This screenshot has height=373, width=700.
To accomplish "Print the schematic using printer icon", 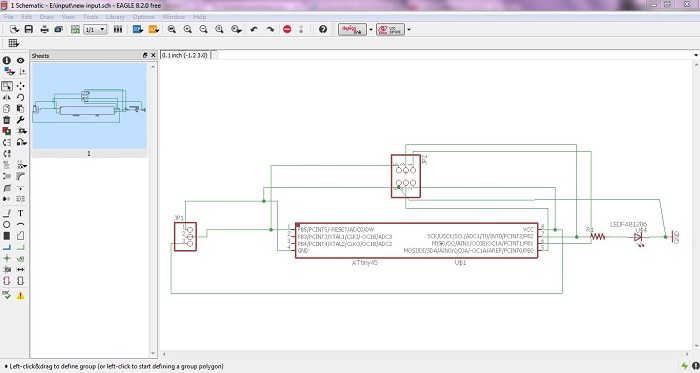I will coord(45,29).
